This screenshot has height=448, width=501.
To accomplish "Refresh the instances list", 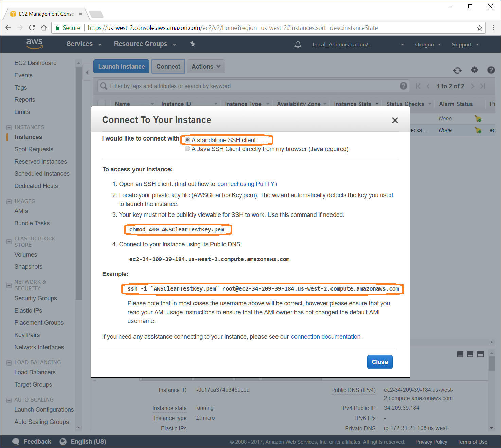I will 457,70.
